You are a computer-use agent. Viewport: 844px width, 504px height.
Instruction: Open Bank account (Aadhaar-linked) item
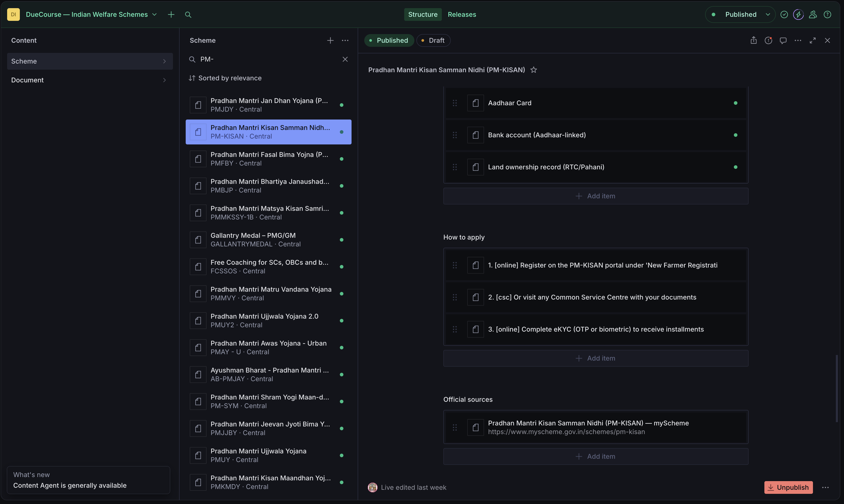point(595,135)
